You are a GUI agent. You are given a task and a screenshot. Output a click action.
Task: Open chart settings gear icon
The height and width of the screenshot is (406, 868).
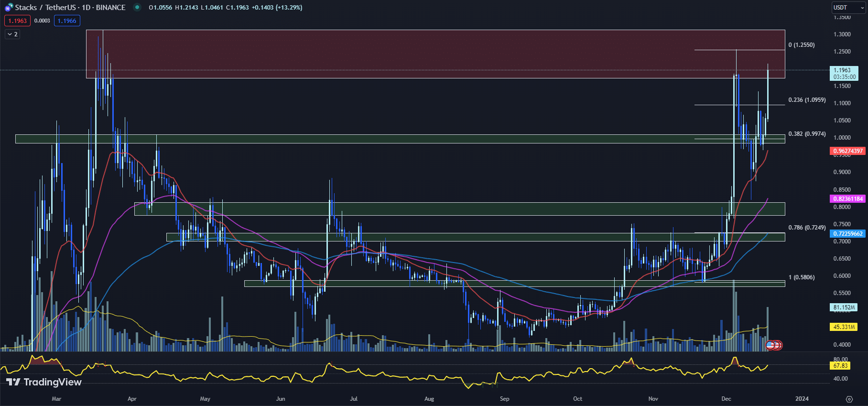[849, 399]
